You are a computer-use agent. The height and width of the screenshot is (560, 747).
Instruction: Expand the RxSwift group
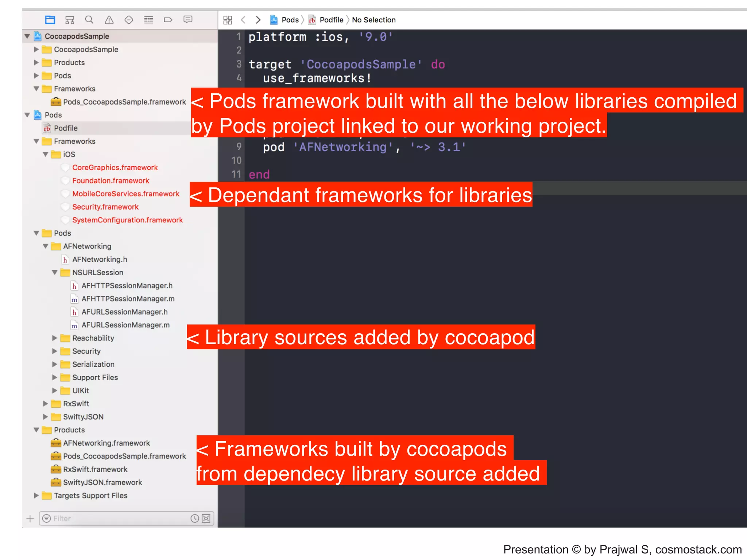[x=46, y=404]
